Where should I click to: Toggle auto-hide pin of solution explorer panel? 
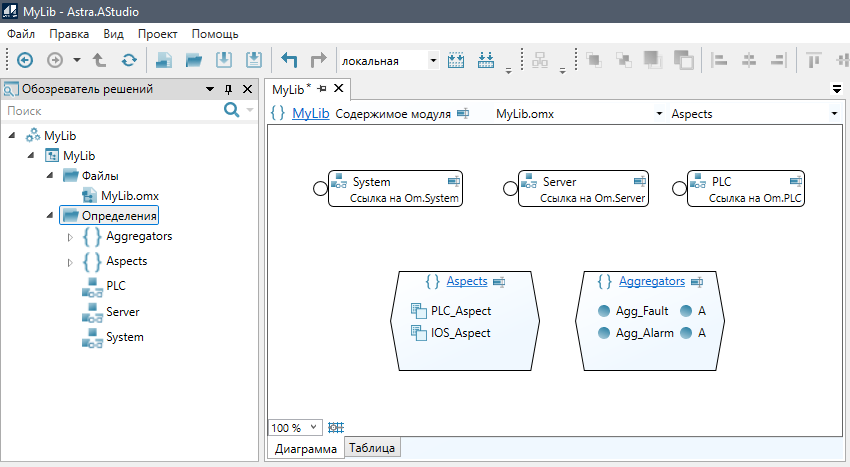click(228, 89)
